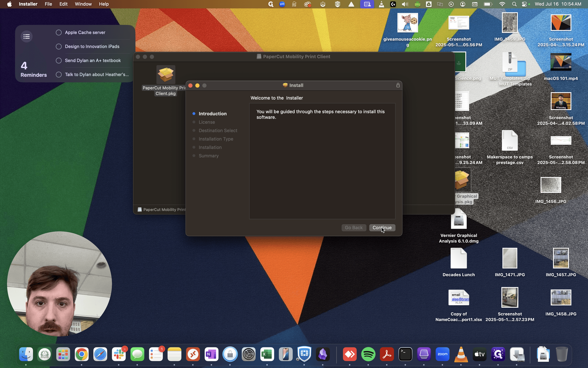Image resolution: width=588 pixels, height=368 pixels.
Task: Open the Apple menu
Action: 9,4
